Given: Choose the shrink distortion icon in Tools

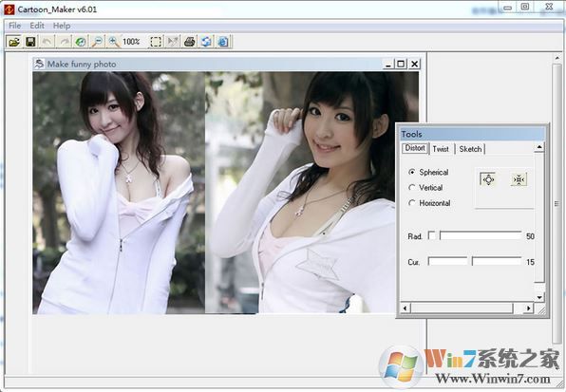Looking at the screenshot, I should (519, 179).
